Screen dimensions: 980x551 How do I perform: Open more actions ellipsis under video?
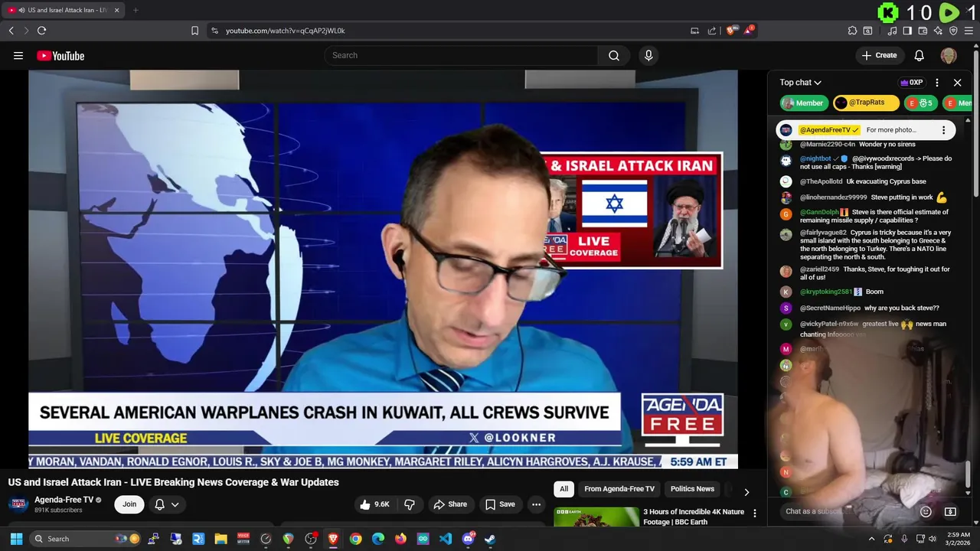click(536, 504)
